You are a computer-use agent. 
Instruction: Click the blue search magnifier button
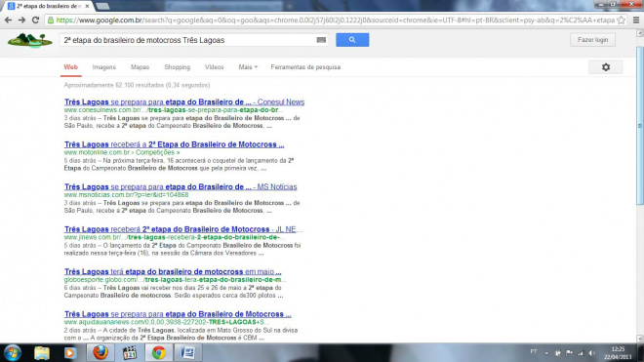click(x=352, y=40)
